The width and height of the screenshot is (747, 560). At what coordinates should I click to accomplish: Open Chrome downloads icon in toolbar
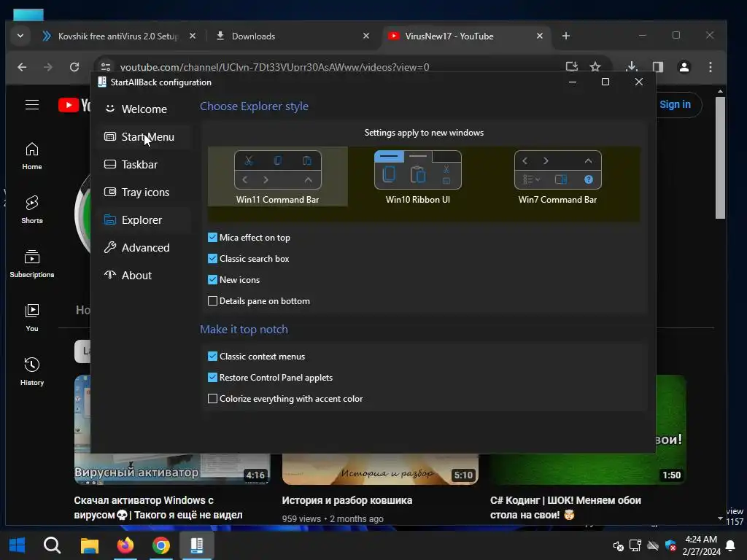pyautogui.click(x=632, y=66)
